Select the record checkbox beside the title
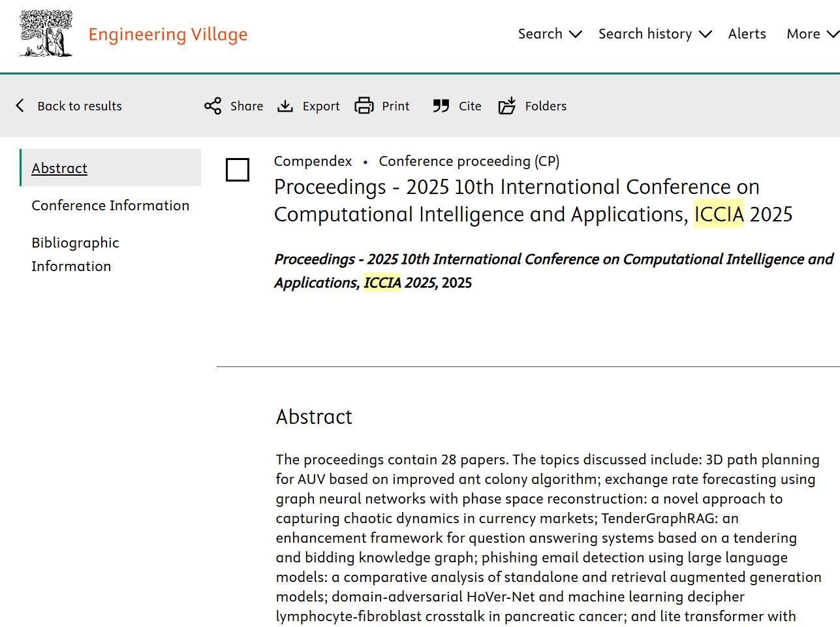 pyautogui.click(x=237, y=170)
